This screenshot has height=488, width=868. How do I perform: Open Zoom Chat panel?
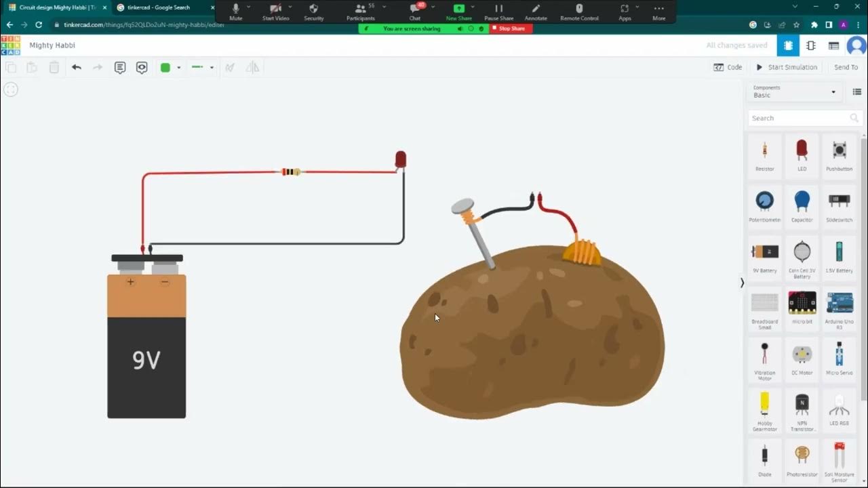(x=415, y=12)
